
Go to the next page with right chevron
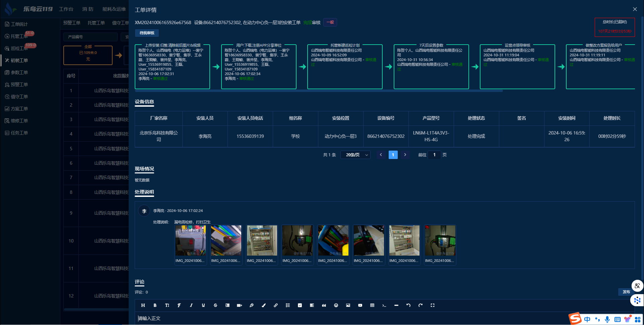coord(405,155)
